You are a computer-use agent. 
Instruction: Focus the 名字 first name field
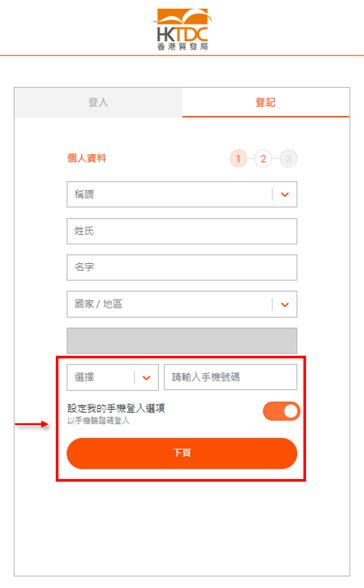(182, 267)
